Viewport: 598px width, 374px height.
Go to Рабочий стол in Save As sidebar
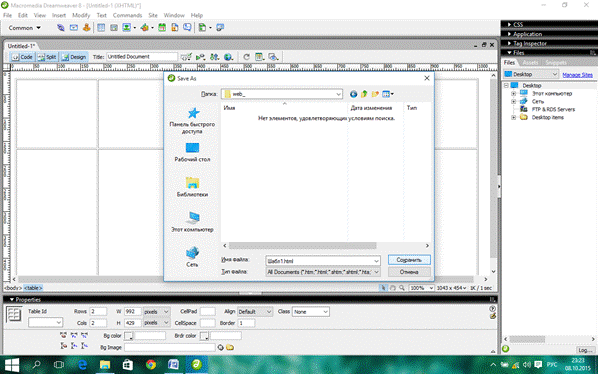(x=192, y=152)
